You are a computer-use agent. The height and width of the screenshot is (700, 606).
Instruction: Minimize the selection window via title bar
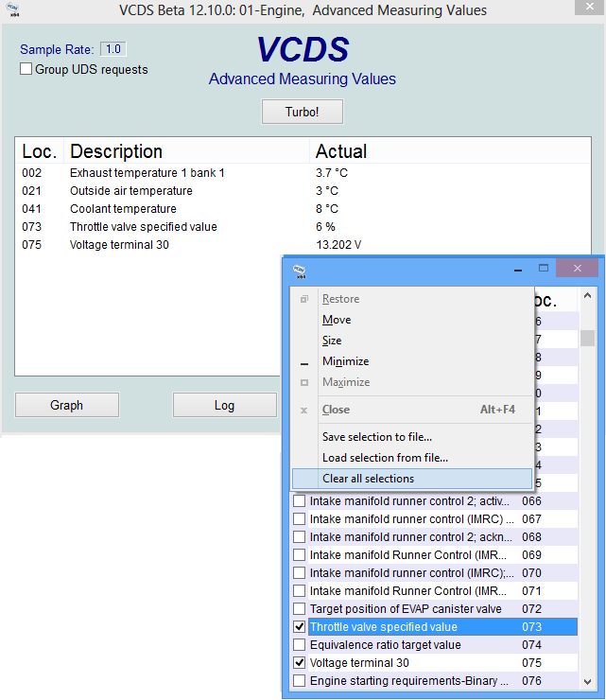(518, 270)
